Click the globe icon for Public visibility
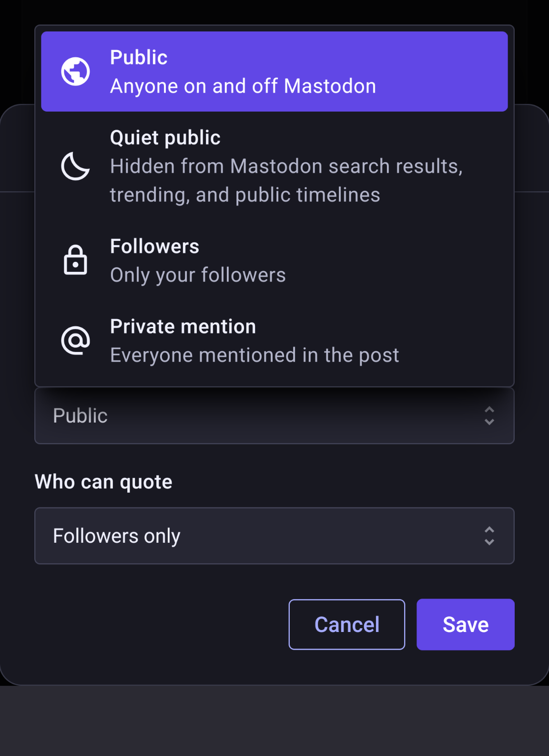The image size is (549, 756). (x=75, y=72)
